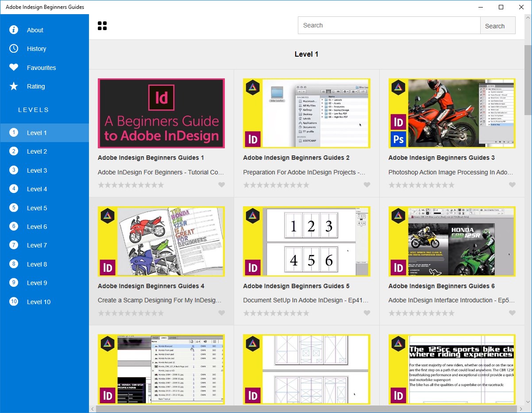Image resolution: width=532 pixels, height=413 pixels.
Task: Open Adobe Indesign Beginners Guides 3 title
Action: pos(441,158)
